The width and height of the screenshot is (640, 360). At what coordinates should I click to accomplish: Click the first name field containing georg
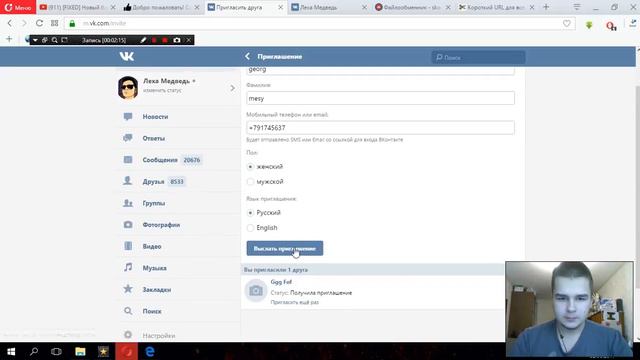[x=380, y=70]
